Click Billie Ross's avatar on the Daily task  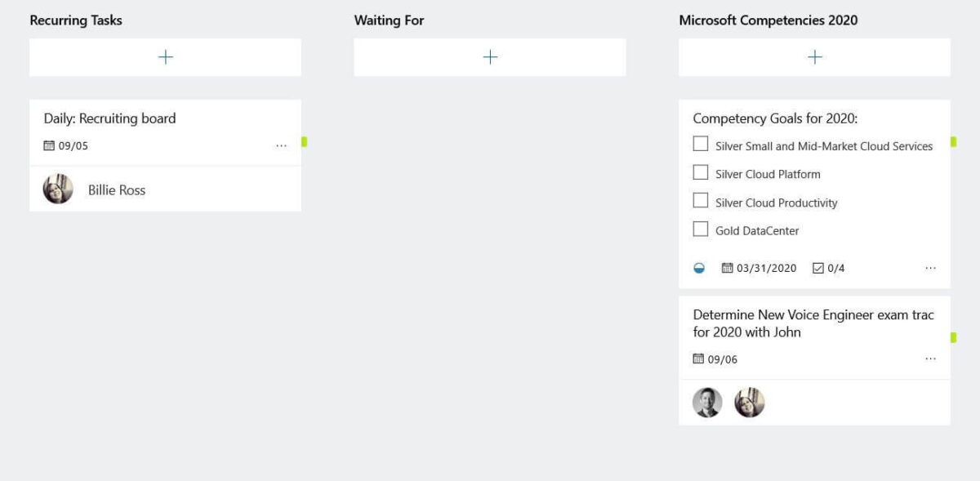[58, 189]
